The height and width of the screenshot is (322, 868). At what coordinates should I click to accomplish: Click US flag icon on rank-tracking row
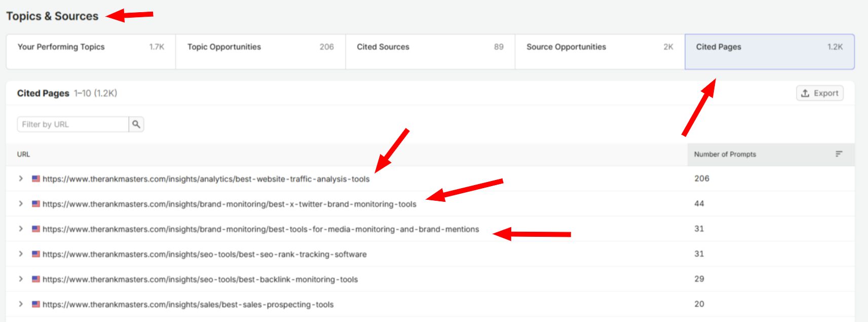click(x=36, y=254)
